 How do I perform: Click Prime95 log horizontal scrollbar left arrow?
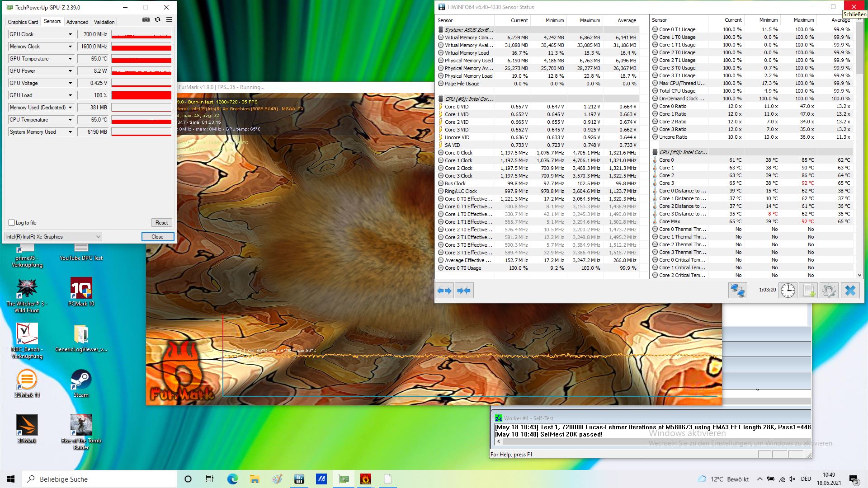(499, 441)
